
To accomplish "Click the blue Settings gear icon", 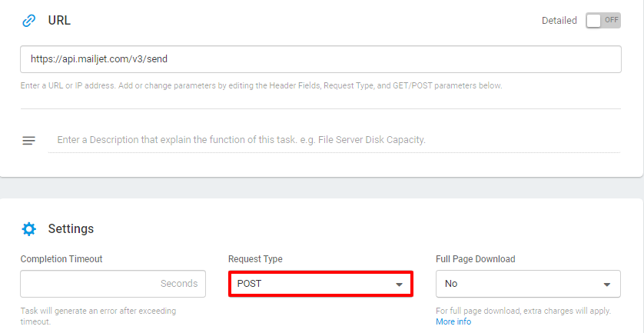I will (28, 229).
